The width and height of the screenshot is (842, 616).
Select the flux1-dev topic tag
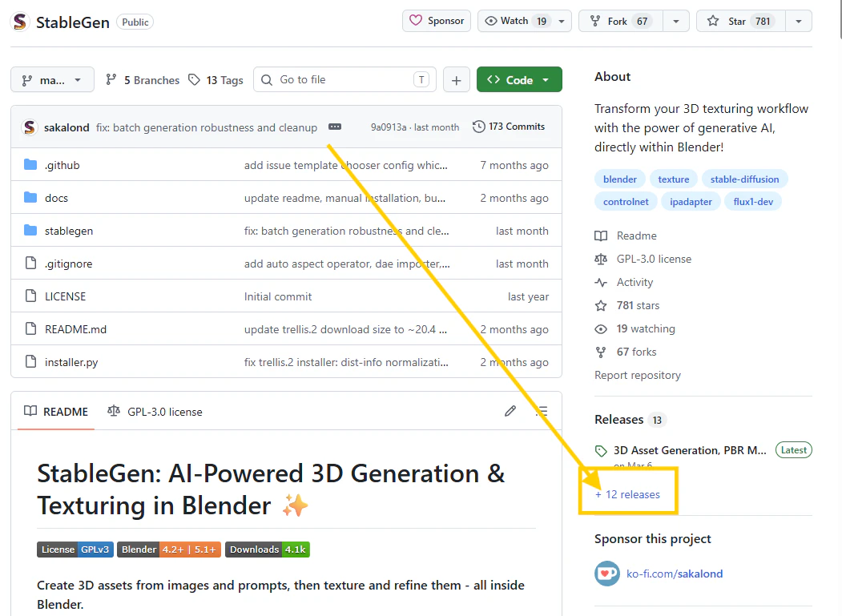tap(753, 202)
